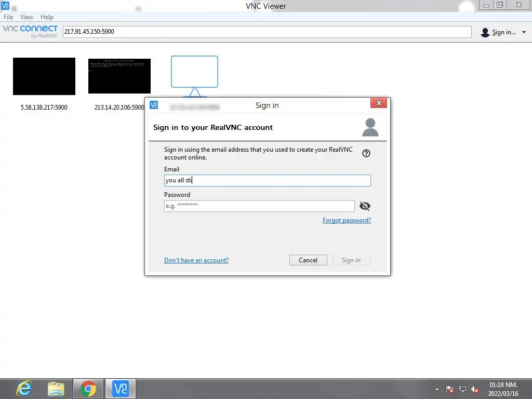Click the Cancel button
Viewport: 532px width, 399px height.
coord(308,260)
